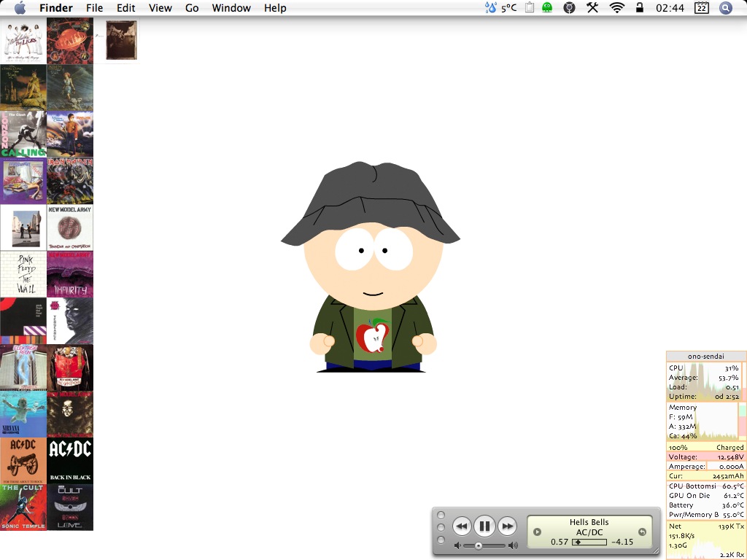Click the Net traffic graph panel

[706, 540]
